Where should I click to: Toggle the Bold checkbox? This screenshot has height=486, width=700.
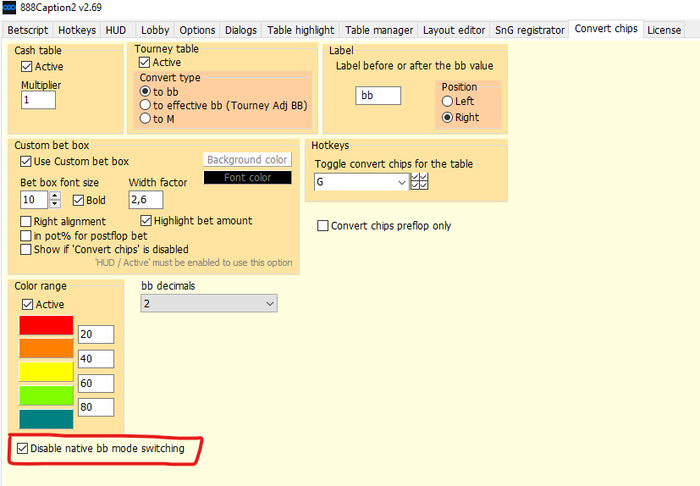[x=78, y=200]
